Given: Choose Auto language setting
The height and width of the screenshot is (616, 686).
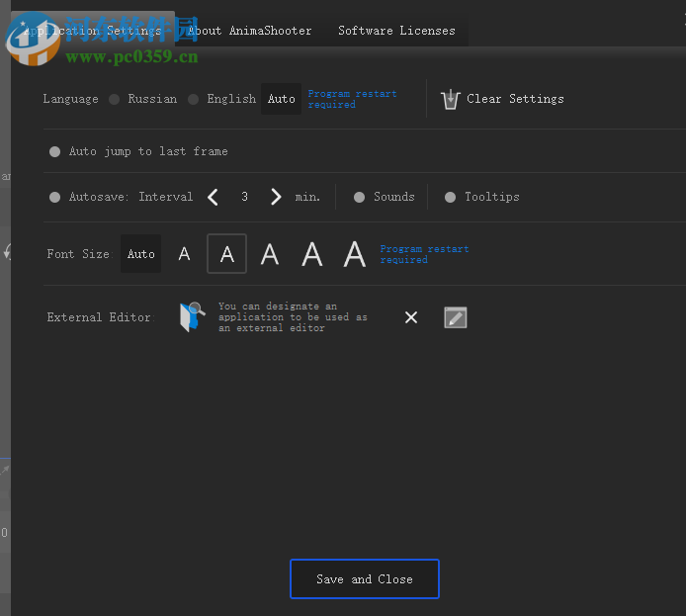Looking at the screenshot, I should tap(282, 99).
